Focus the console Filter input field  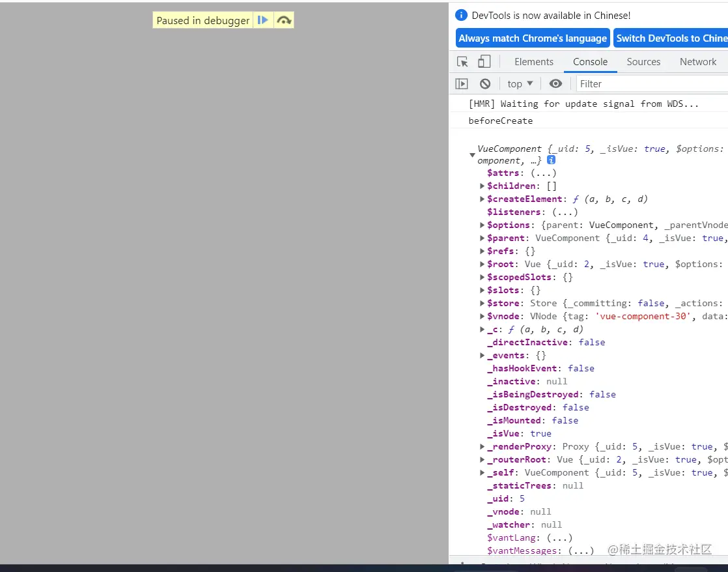coord(652,83)
